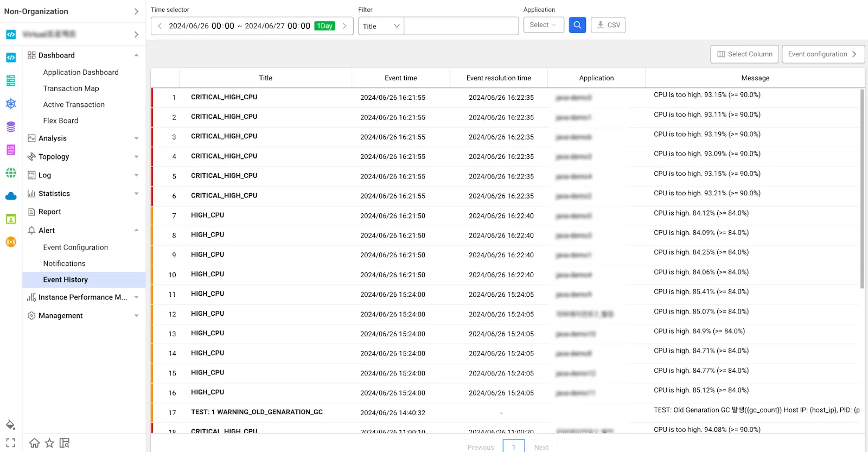Open the Event configuration button
The image size is (868, 452).
coord(823,54)
